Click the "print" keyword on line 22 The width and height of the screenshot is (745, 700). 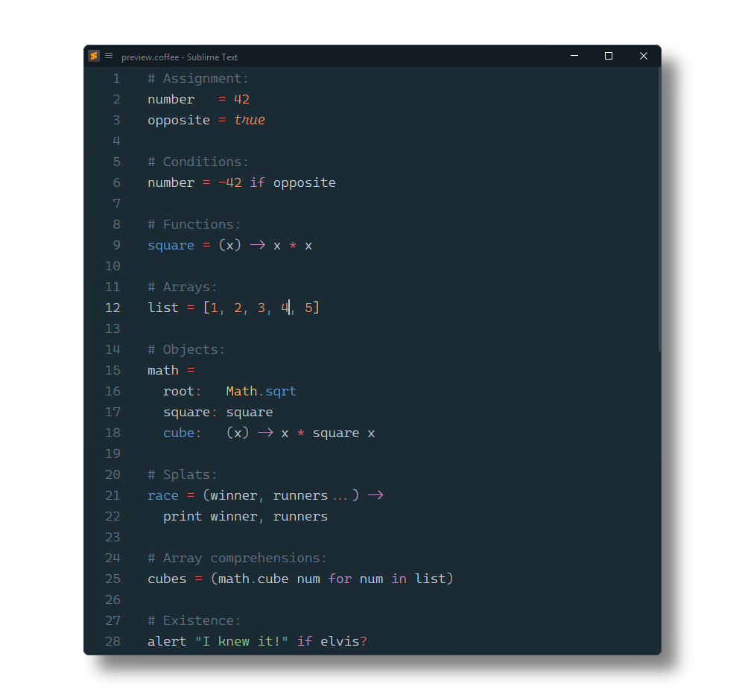coord(183,516)
